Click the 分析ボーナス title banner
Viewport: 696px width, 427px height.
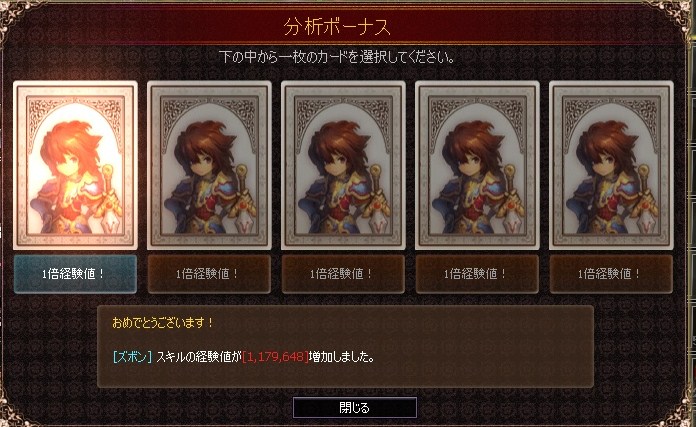337,27
